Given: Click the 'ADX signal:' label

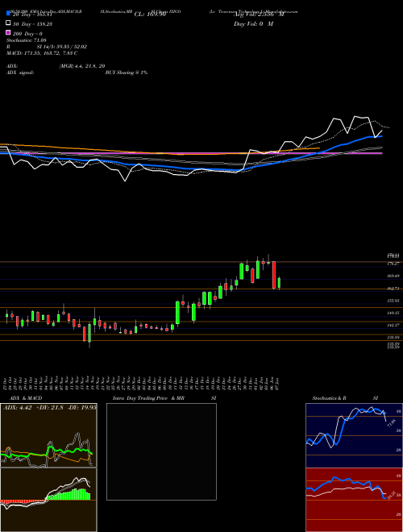Looking at the screenshot, I should [20, 73].
